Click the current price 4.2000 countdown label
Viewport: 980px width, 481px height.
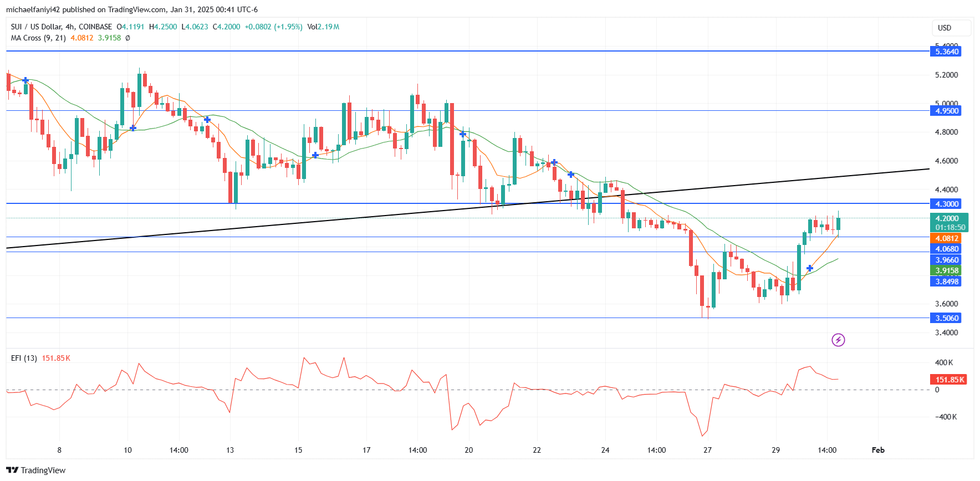pyautogui.click(x=950, y=223)
